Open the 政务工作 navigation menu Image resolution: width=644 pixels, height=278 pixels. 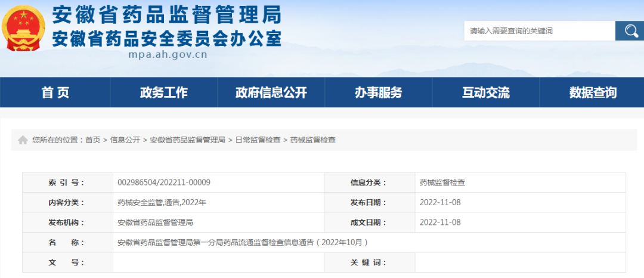coord(164,92)
